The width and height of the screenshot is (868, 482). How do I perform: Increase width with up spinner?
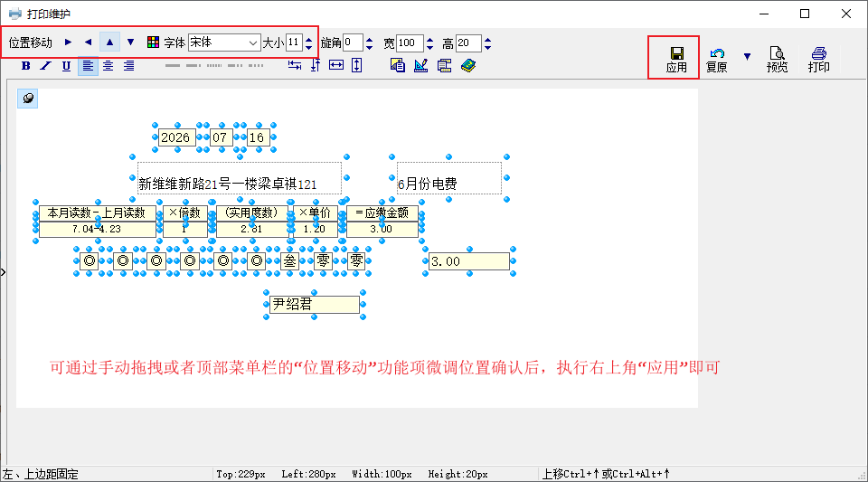point(429,39)
